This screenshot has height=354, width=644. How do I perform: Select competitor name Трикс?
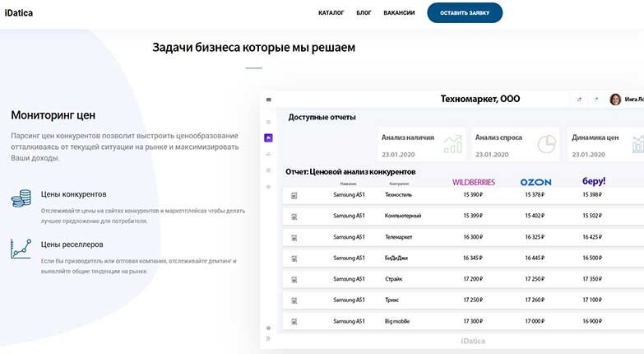(x=391, y=300)
